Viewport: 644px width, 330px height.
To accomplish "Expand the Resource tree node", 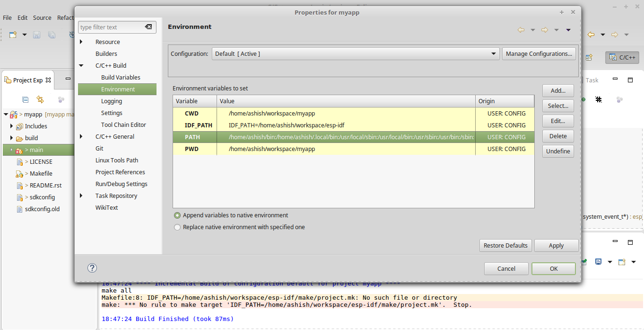I will coord(81,42).
